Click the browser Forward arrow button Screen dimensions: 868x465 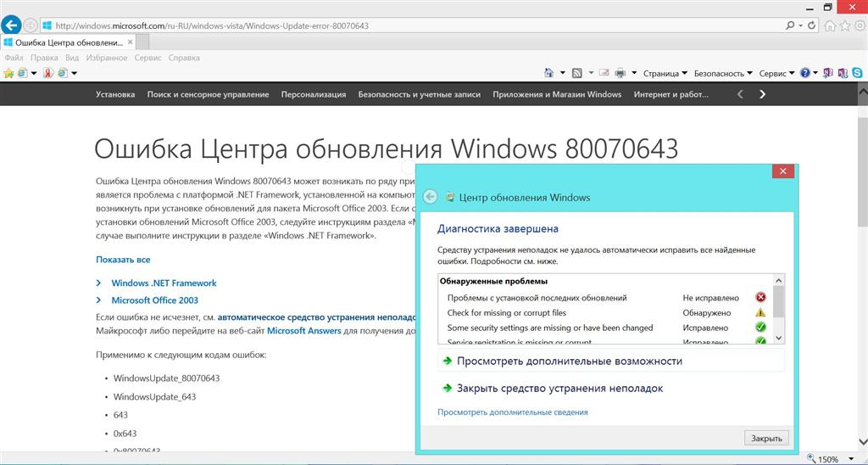click(x=31, y=25)
